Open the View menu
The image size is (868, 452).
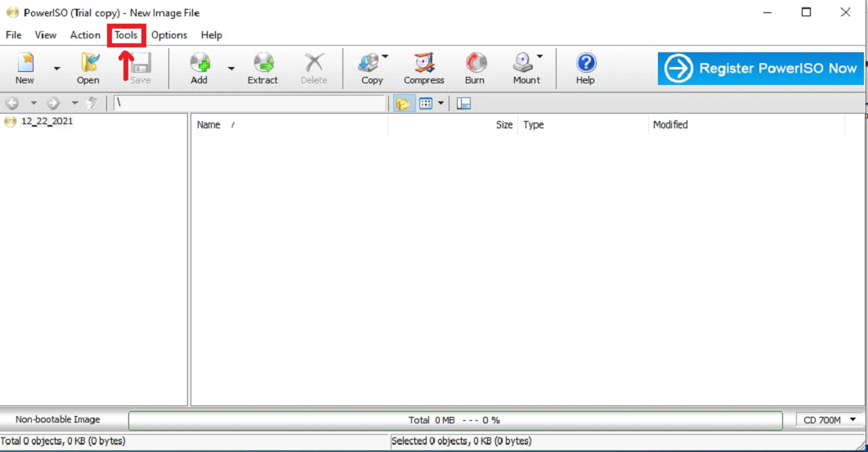[x=46, y=35]
